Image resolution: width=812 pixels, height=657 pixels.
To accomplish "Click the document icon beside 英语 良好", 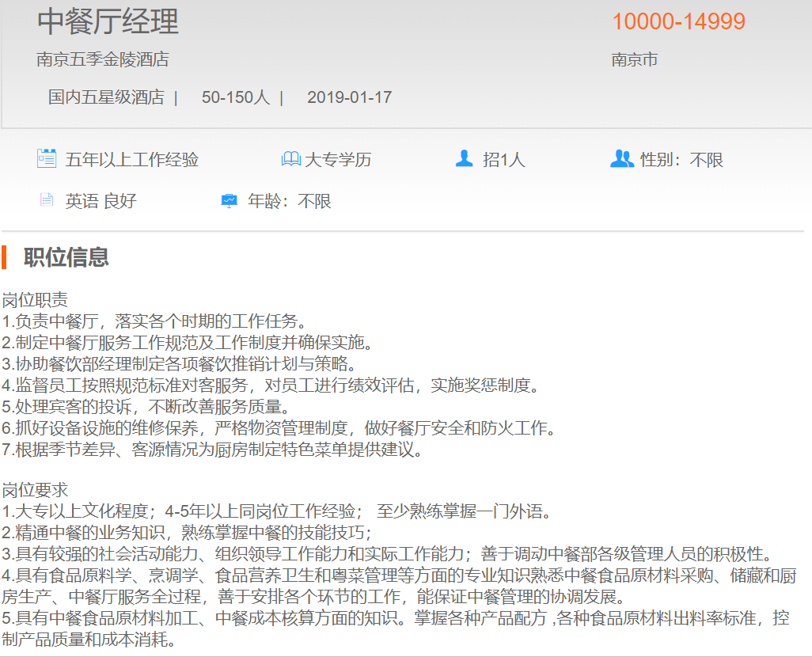I will 47,200.
